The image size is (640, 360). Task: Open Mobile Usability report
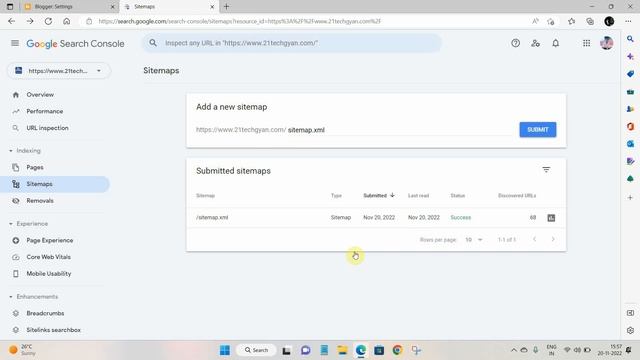pyautogui.click(x=49, y=274)
